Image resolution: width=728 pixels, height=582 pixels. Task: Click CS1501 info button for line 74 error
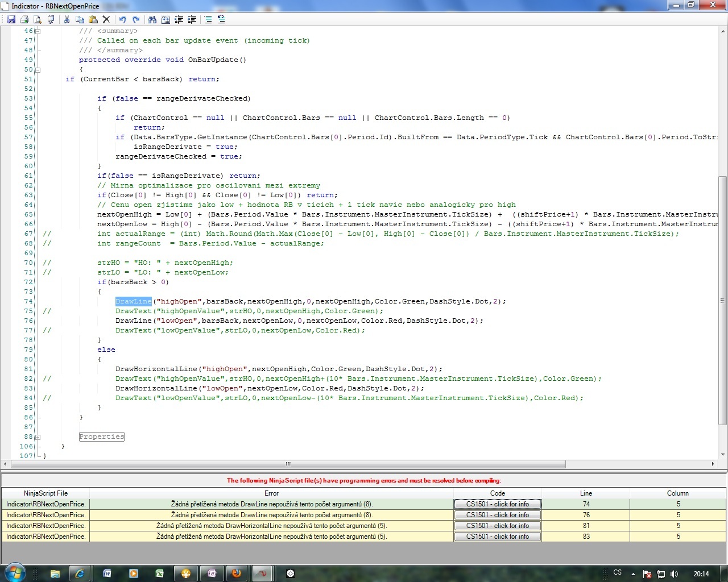tap(497, 504)
